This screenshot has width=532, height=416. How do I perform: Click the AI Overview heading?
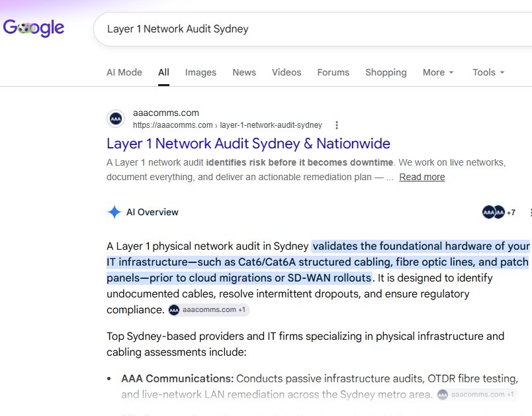point(152,212)
